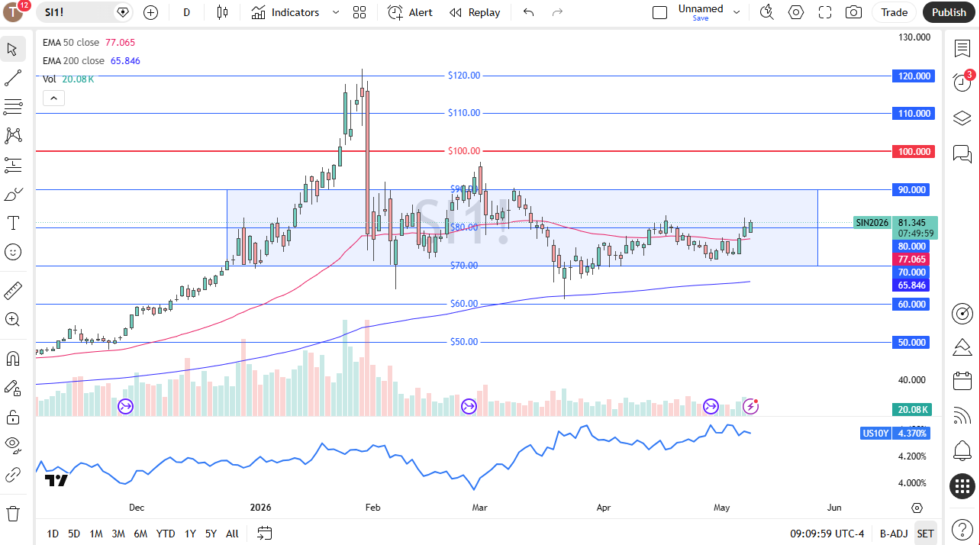Enter fullscreen mode
980x545 pixels.
825,12
